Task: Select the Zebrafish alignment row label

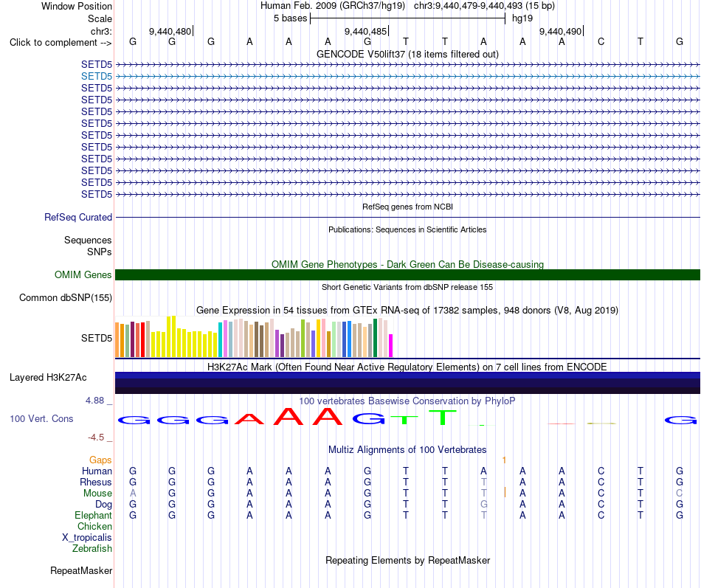Action: click(92, 548)
